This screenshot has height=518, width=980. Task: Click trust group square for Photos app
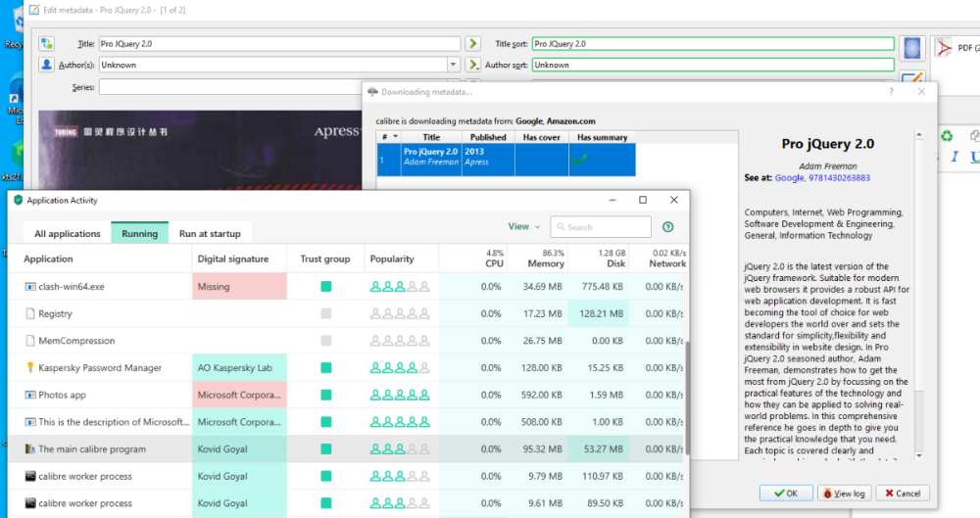point(325,396)
